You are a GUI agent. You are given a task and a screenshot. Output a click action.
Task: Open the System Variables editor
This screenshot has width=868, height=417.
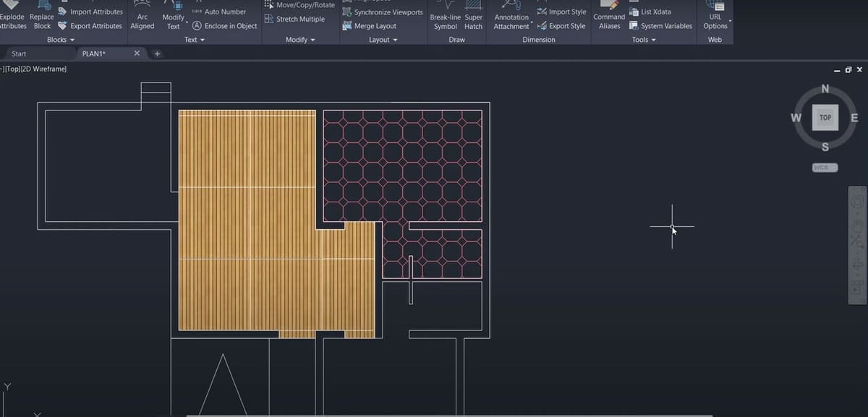pyautogui.click(x=660, y=26)
